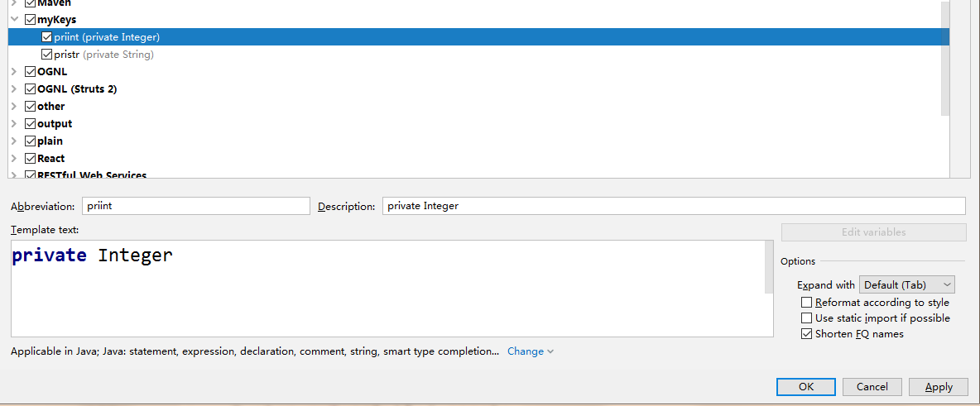Uncheck the OGNL group checkbox

30,72
